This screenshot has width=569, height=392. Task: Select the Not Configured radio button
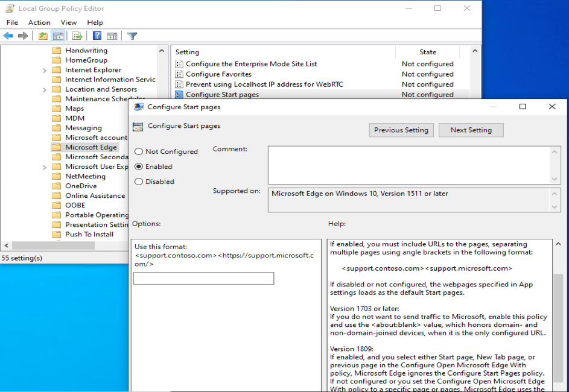[x=139, y=151]
